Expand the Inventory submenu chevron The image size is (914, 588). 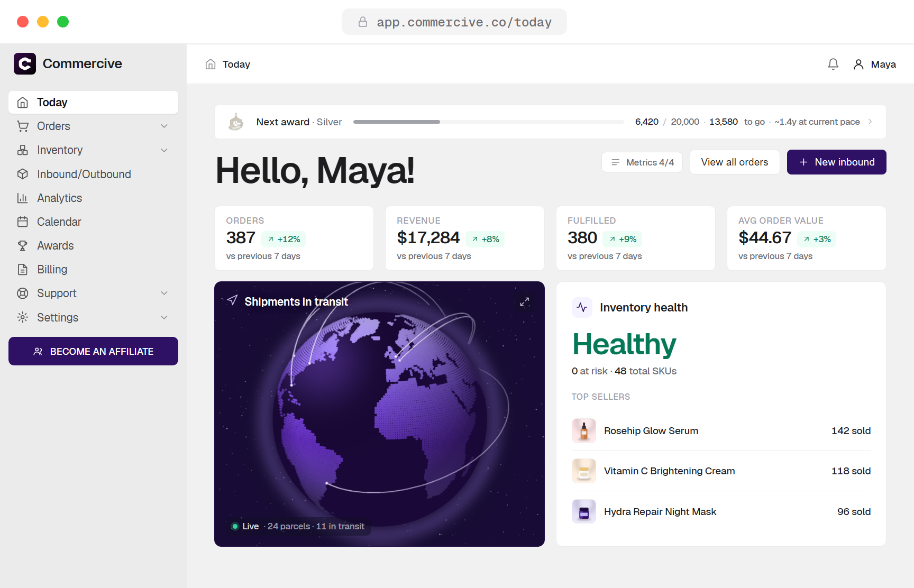[164, 150]
